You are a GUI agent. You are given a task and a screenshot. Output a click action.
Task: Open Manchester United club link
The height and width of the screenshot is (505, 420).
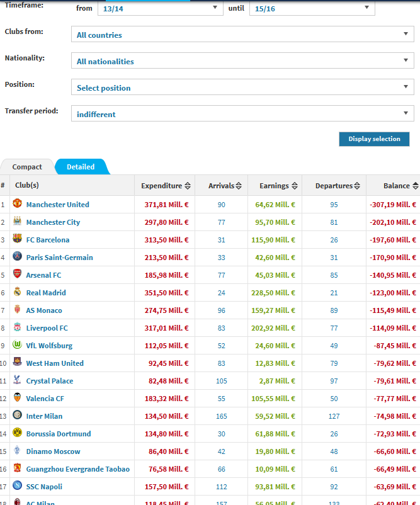point(58,205)
